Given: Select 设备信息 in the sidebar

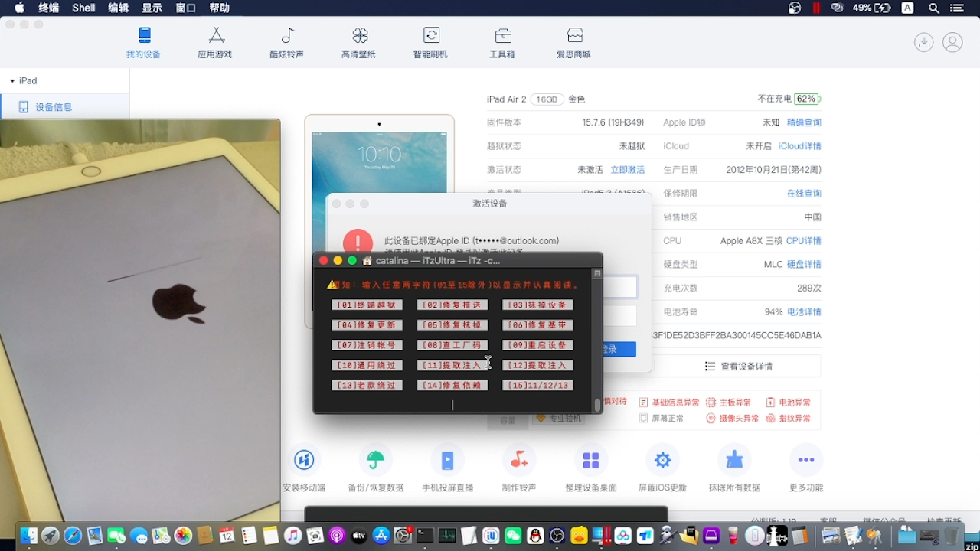Looking at the screenshot, I should tap(64, 107).
